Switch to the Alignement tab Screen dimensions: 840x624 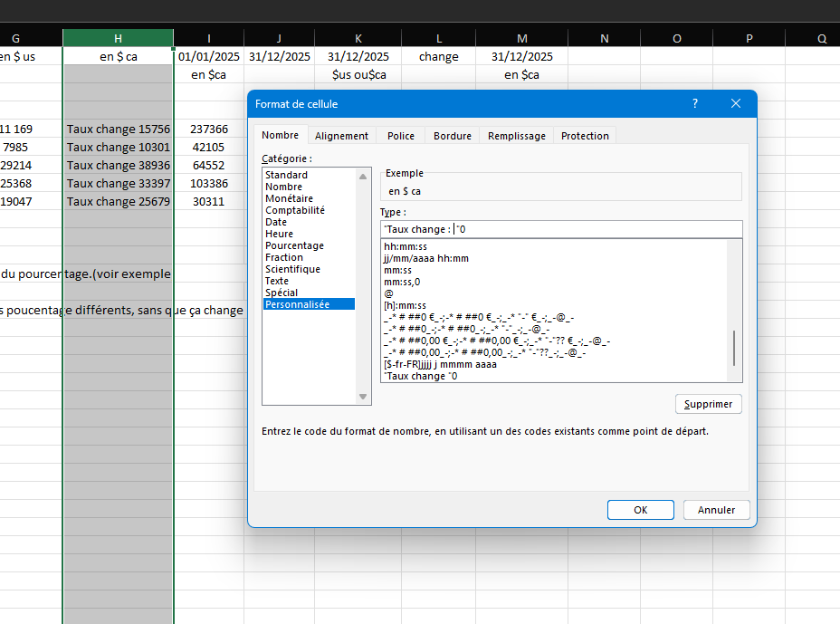pyautogui.click(x=341, y=136)
